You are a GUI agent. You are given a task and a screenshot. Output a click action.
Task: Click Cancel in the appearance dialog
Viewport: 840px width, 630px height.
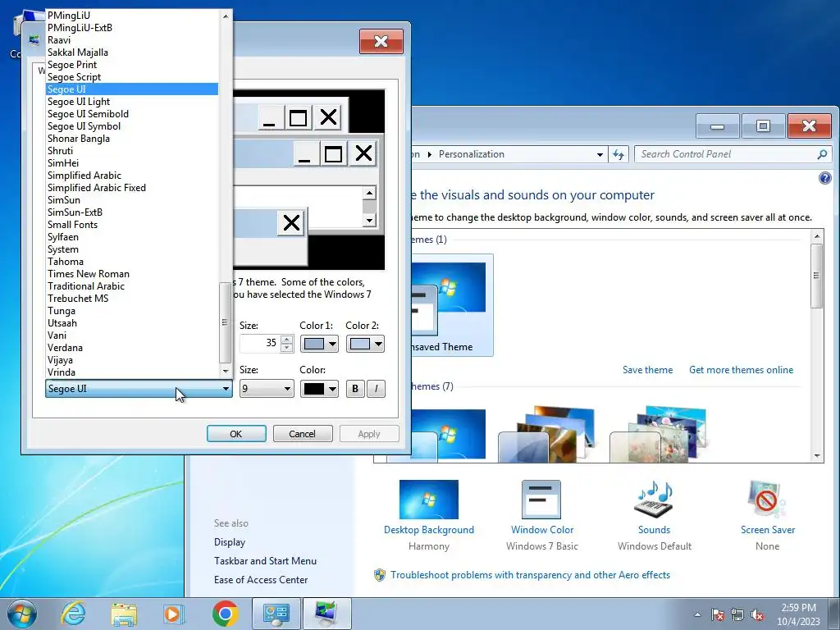tap(303, 434)
